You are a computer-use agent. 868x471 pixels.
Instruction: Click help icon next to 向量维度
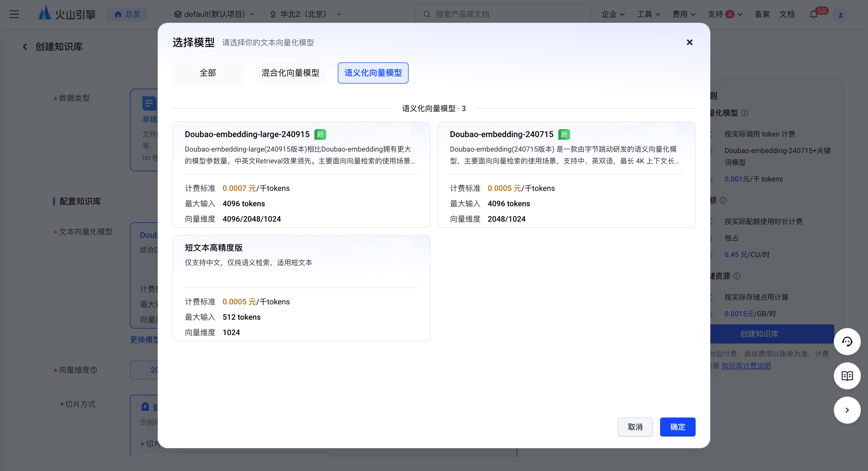(x=94, y=370)
